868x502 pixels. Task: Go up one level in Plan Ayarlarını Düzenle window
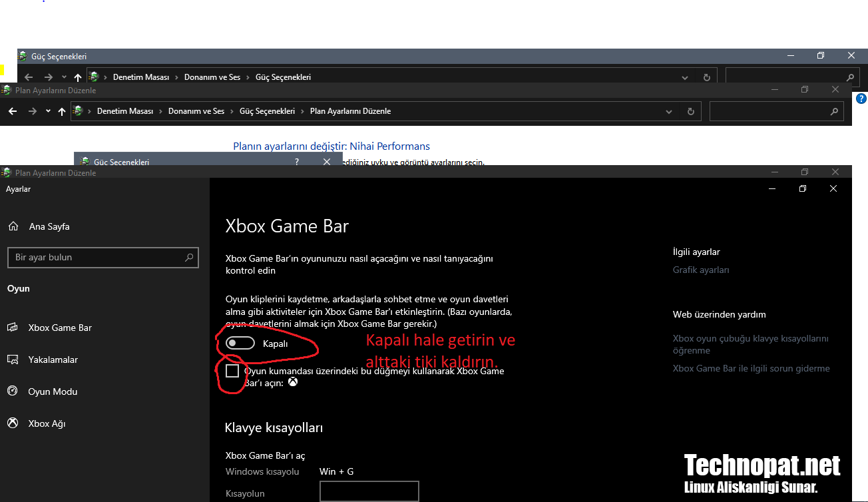[x=62, y=111]
